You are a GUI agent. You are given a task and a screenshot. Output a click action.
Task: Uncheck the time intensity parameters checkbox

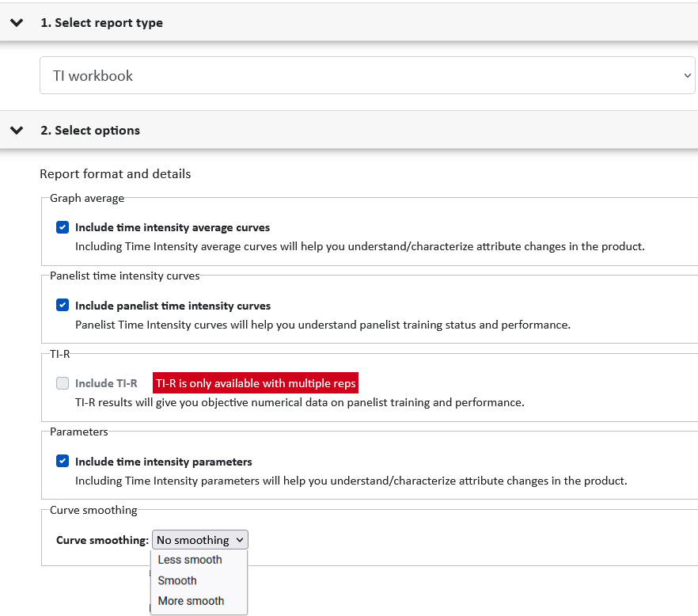pos(63,462)
